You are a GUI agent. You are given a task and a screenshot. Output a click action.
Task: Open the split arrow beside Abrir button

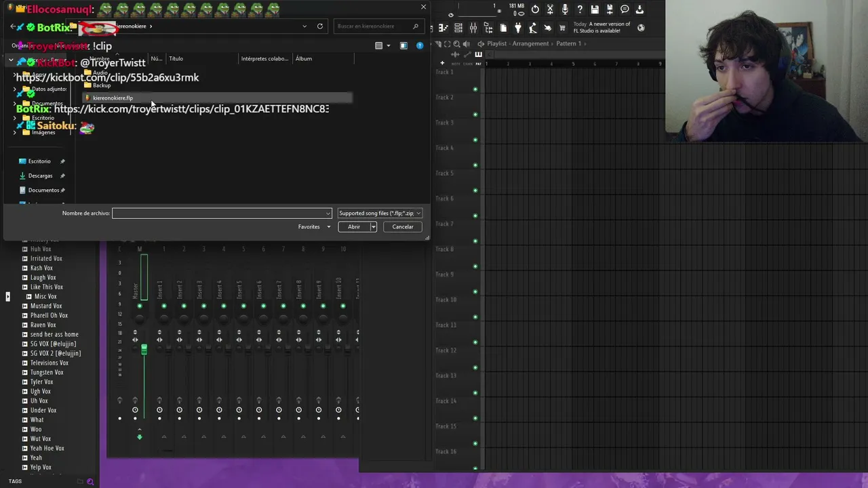pos(373,227)
